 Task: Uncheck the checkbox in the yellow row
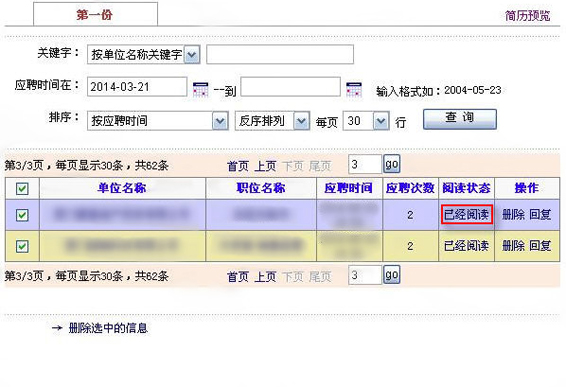tap(22, 246)
